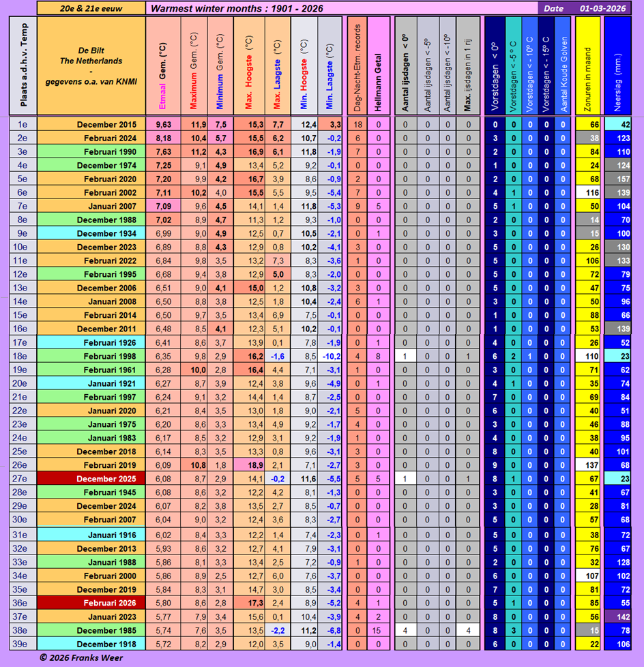Click rank cell "39e" in the last row
The image size is (644, 667).
click(x=23, y=644)
